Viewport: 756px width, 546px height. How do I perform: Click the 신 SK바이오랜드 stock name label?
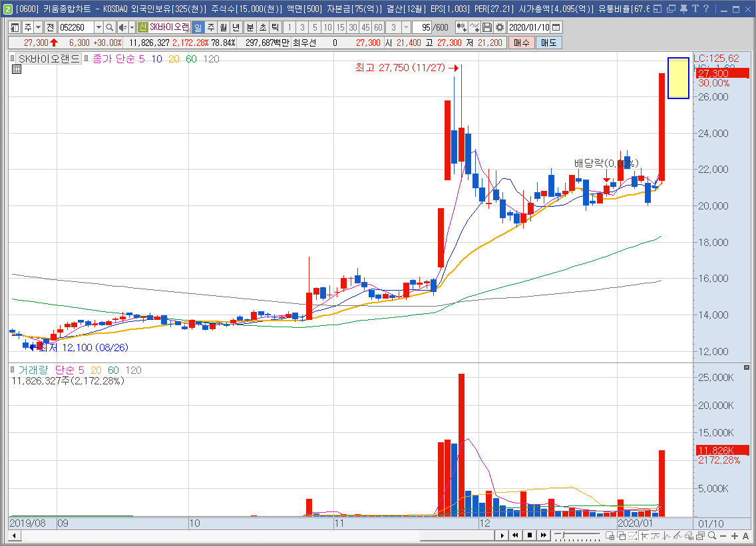[x=164, y=27]
